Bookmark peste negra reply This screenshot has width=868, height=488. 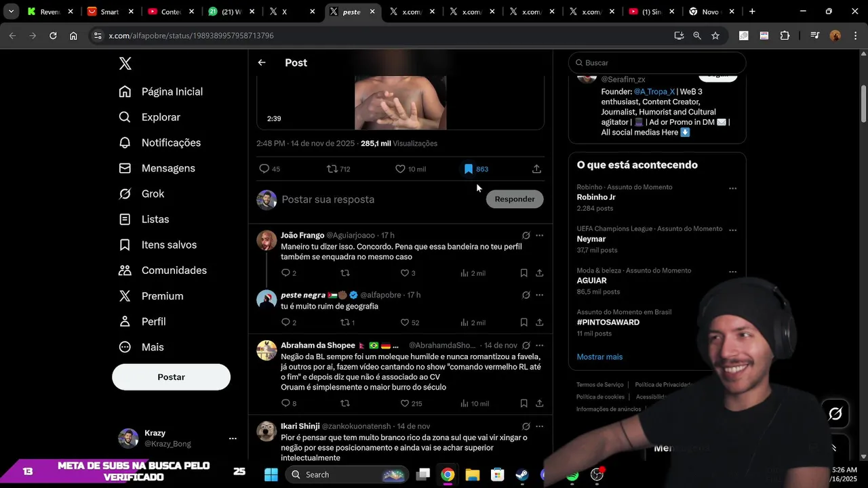point(524,323)
